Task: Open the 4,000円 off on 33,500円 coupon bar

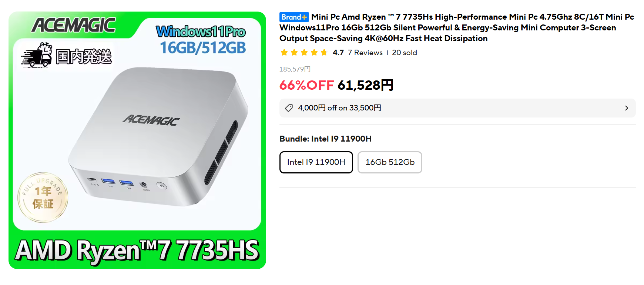Action: tap(457, 108)
